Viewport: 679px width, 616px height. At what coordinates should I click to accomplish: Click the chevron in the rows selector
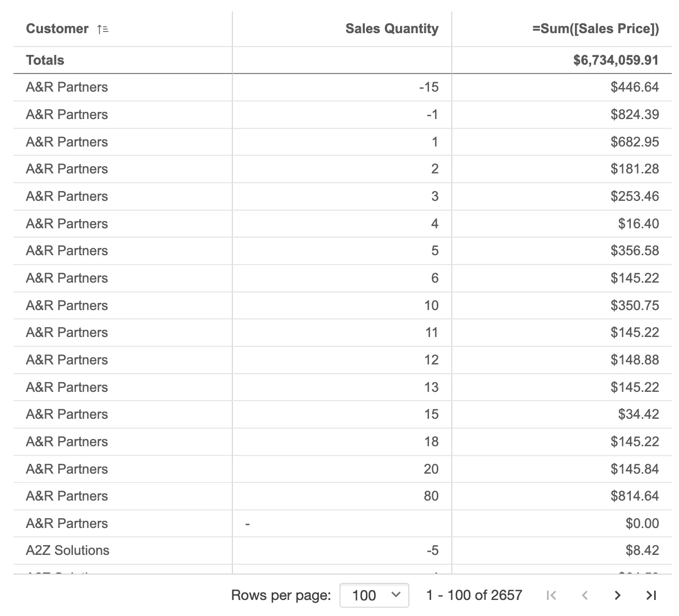(396, 595)
